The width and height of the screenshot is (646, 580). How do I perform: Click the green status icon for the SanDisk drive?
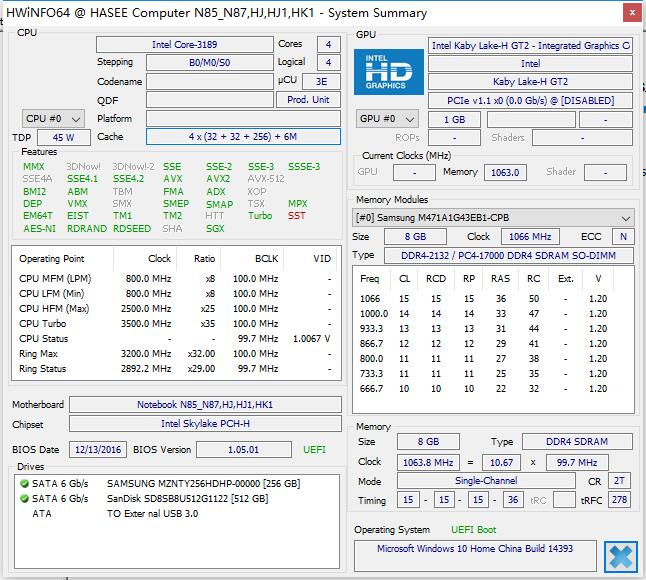coord(24,498)
